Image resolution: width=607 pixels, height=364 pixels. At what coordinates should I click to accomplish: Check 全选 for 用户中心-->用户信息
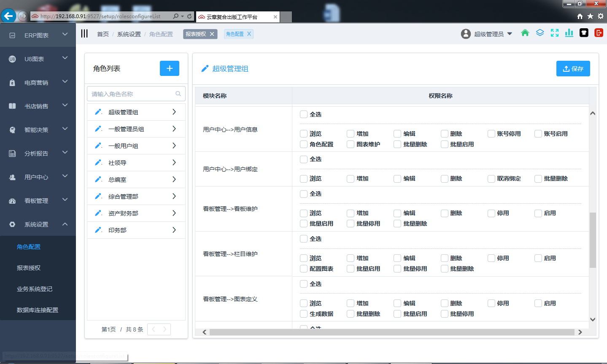(x=304, y=114)
